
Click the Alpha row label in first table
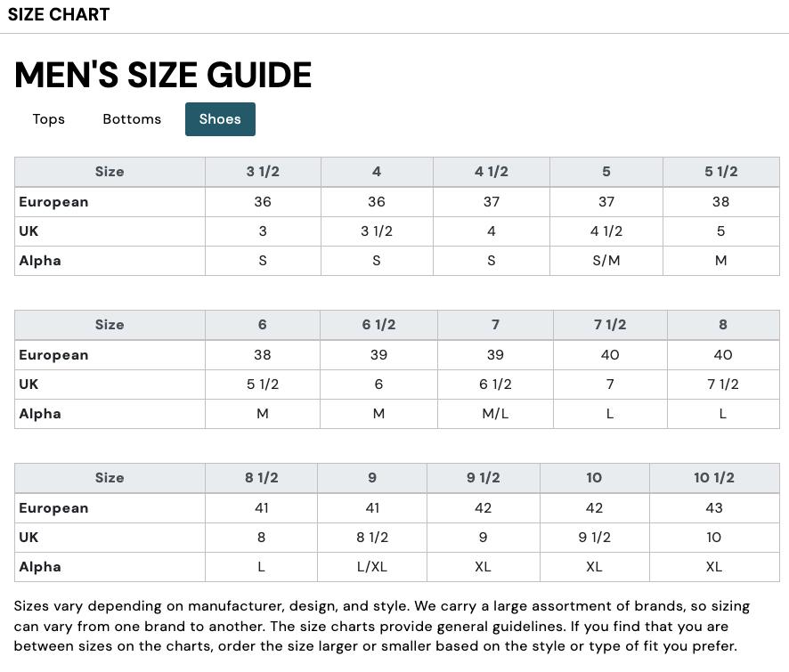40,261
